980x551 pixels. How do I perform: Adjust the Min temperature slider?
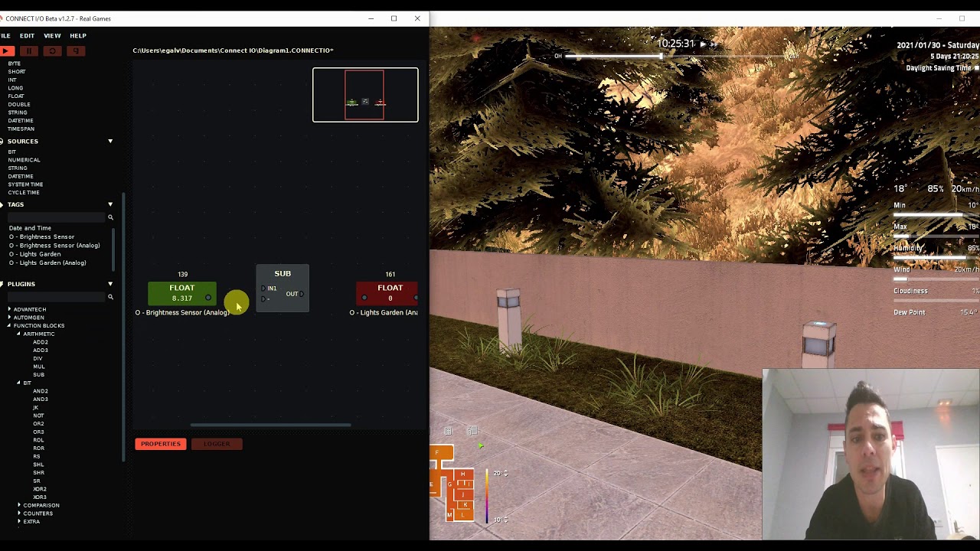(936, 214)
